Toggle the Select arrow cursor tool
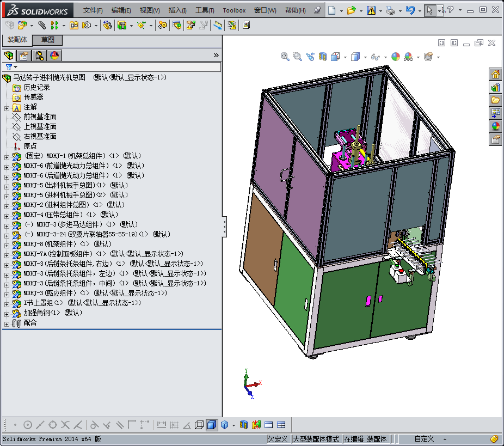 click(429, 10)
